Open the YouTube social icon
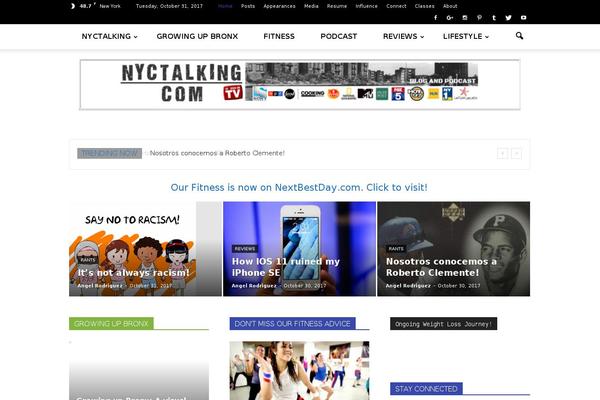This screenshot has height=400, width=600. (x=523, y=18)
